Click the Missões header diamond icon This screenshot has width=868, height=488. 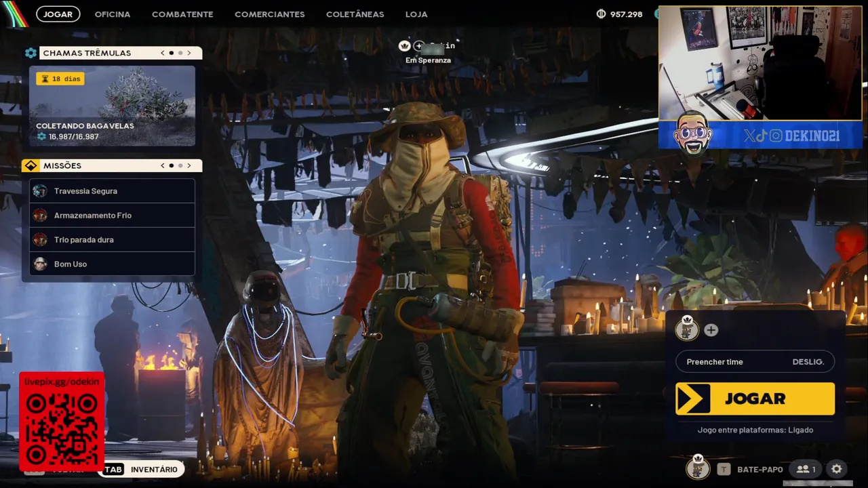click(31, 165)
